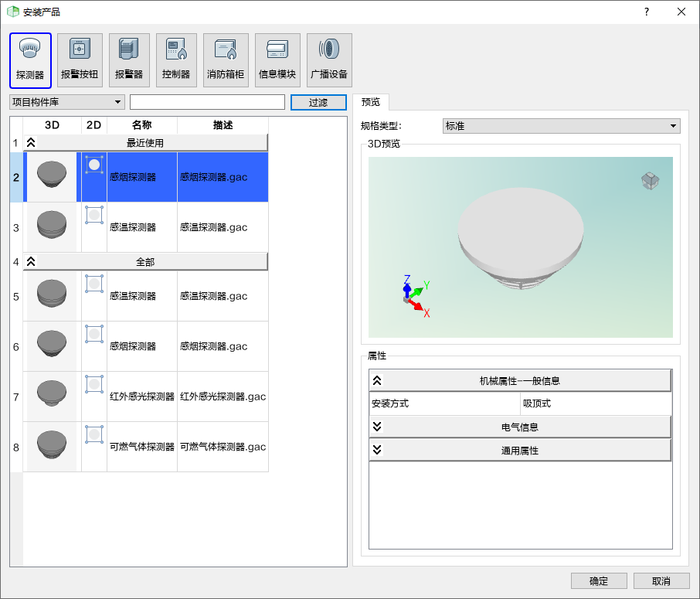Click row number 7 header

tap(16, 396)
